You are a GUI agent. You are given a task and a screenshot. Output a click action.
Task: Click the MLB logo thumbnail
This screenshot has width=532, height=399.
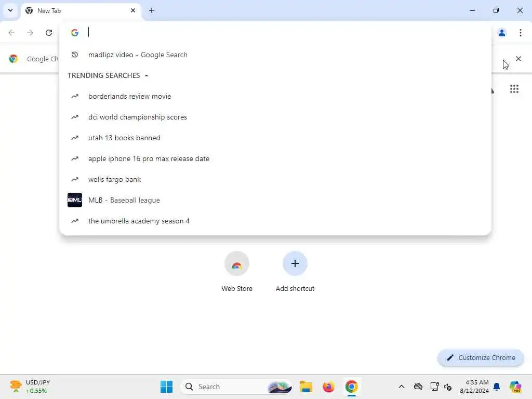75,200
